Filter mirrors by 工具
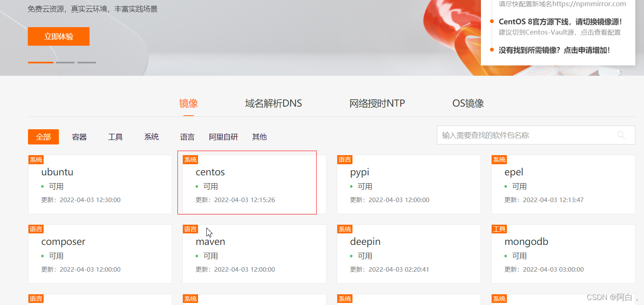This screenshot has height=305, width=644. [x=115, y=137]
